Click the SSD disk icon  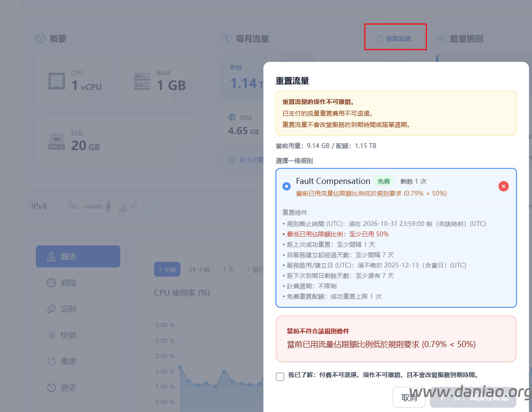click(56, 142)
